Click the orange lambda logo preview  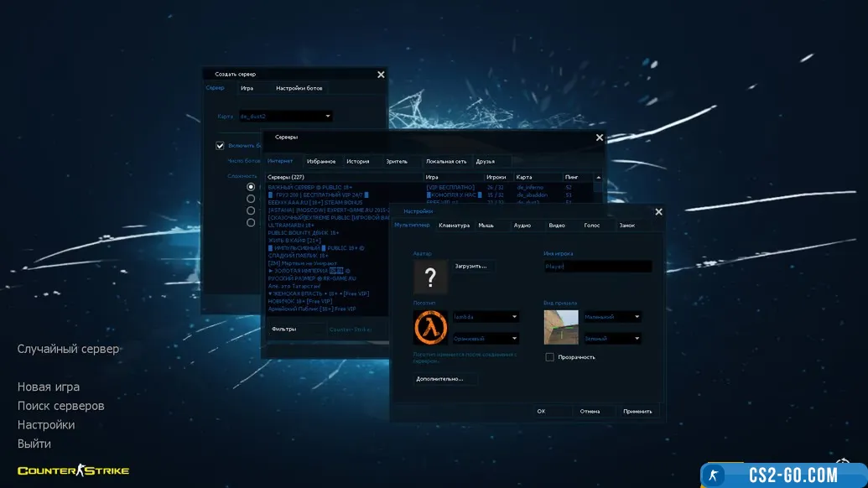(430, 327)
